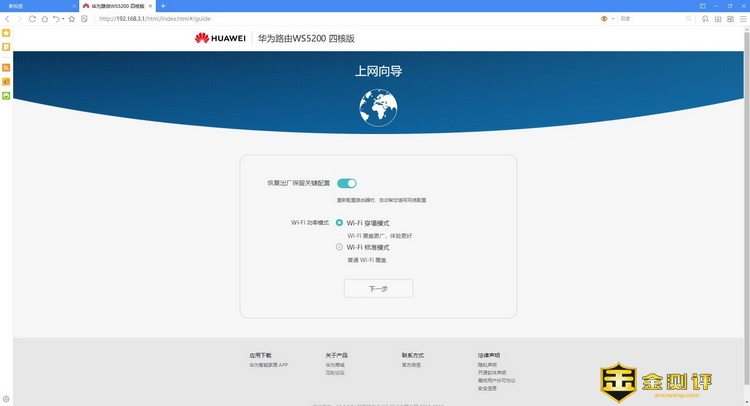Select Wi-Fi 标准模式 radio option

click(x=340, y=246)
